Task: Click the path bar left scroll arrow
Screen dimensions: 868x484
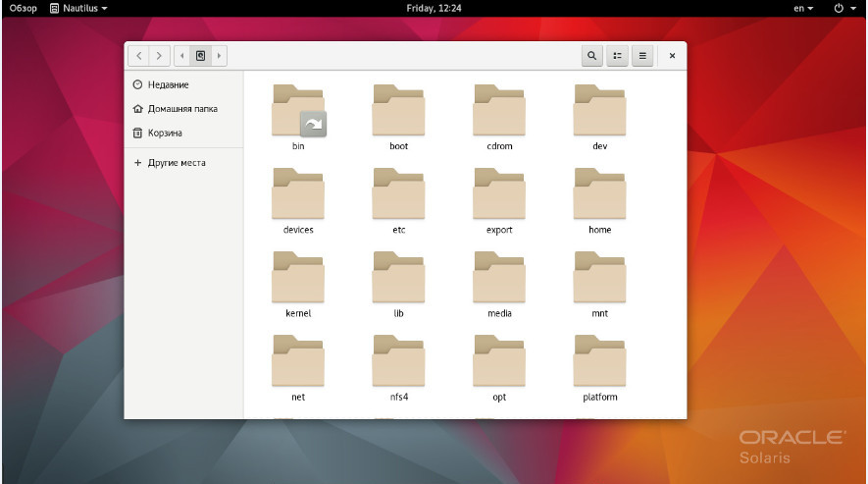Action: point(182,55)
